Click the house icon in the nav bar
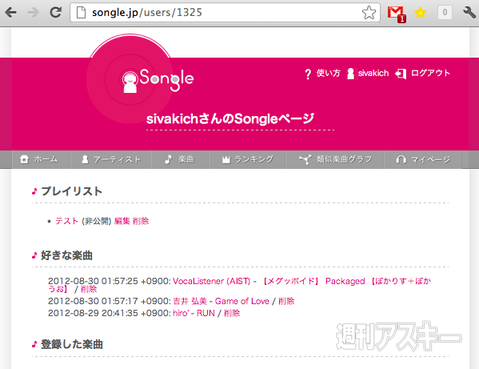The image size is (479, 369). click(24, 159)
